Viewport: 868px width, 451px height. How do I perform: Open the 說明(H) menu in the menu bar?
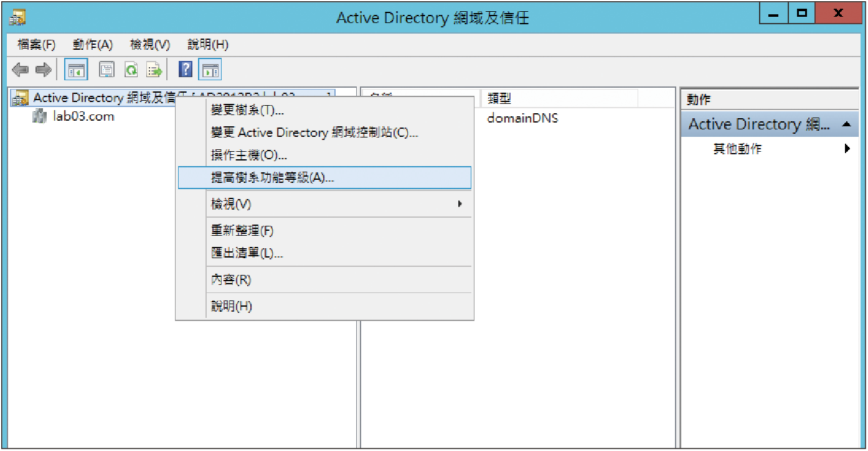point(208,45)
